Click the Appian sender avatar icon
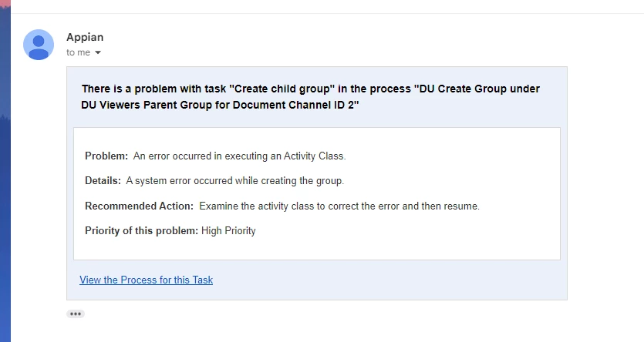This screenshot has width=644, height=342. pos(39,45)
